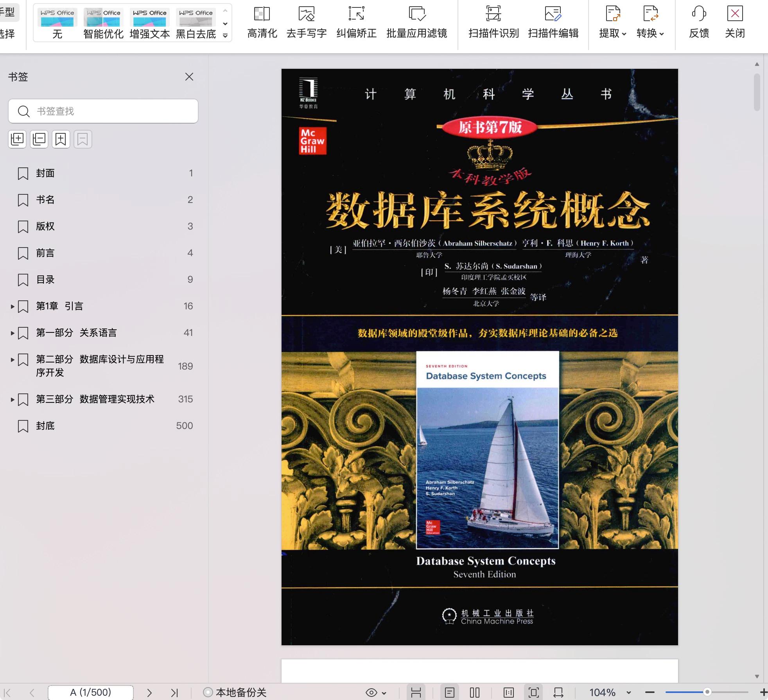Select the 手型 hand tool
The image size is (768, 700).
(8, 13)
